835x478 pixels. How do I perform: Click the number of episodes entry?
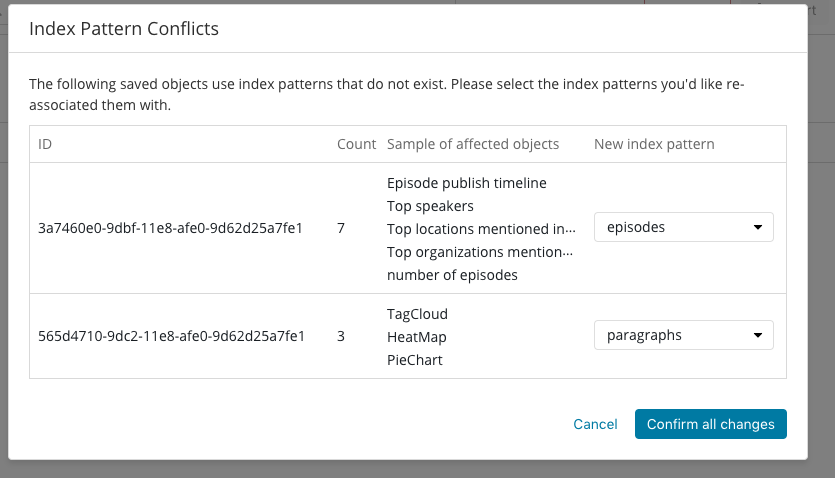(x=452, y=275)
